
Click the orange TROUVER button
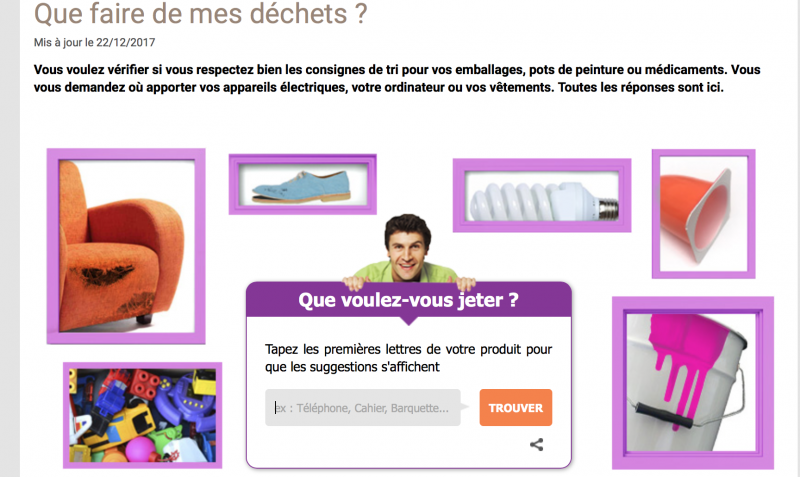(515, 408)
